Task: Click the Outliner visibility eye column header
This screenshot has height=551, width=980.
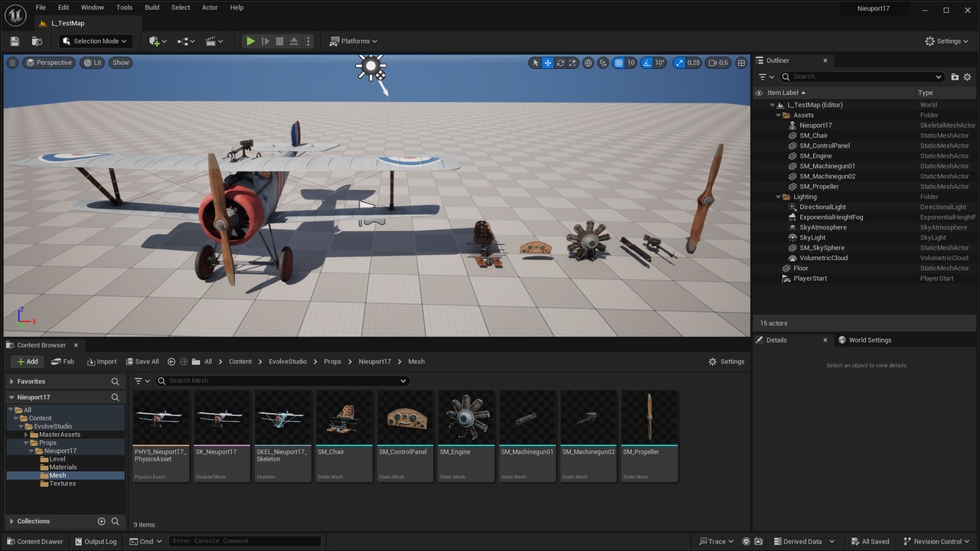Action: click(759, 93)
